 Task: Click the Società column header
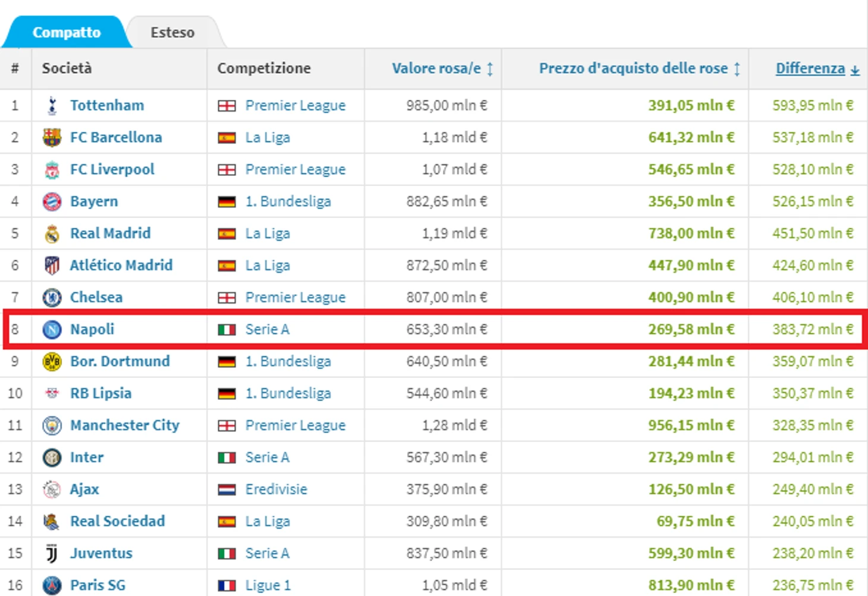click(x=67, y=68)
